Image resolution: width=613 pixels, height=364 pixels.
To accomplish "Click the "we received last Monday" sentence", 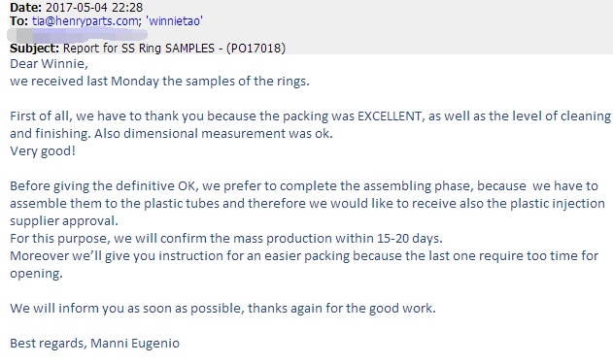I will point(159,82).
